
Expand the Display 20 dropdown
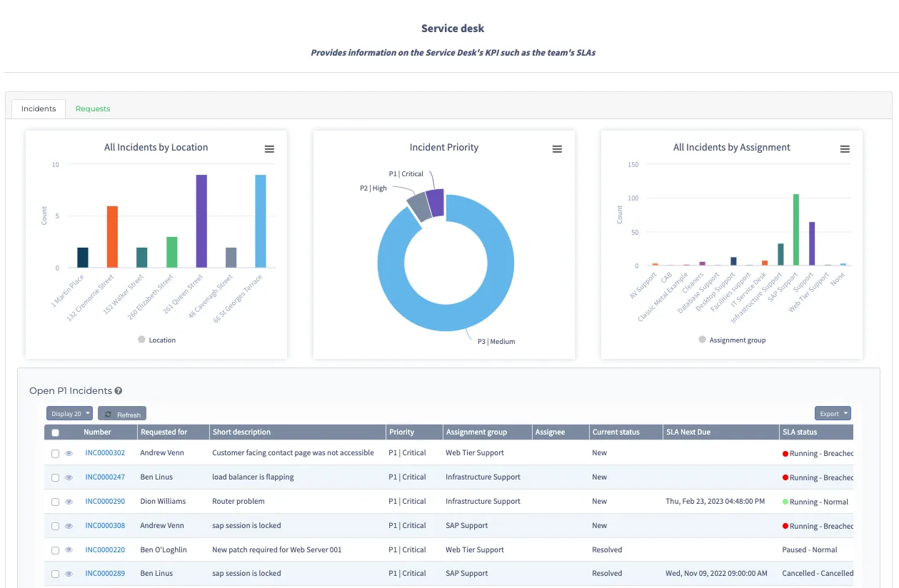[70, 414]
